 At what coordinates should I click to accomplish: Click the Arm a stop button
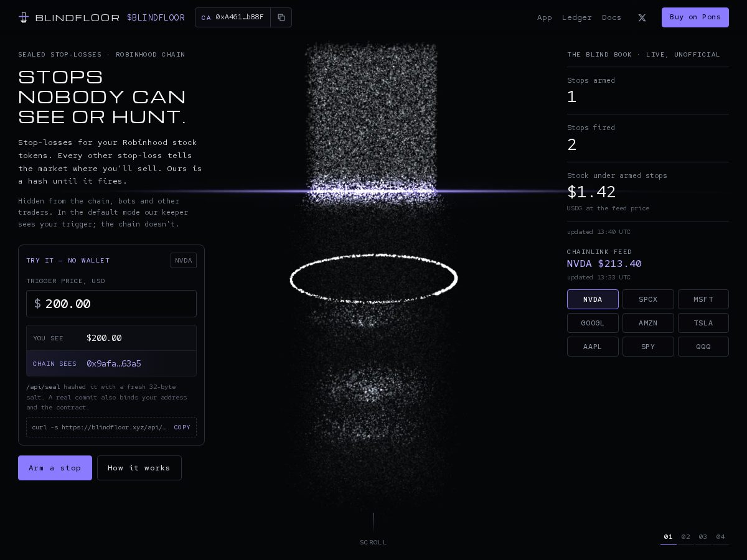click(55, 468)
